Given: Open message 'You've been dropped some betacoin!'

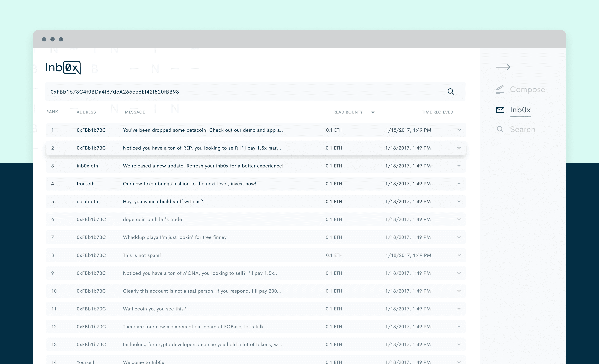Looking at the screenshot, I should coord(204,130).
